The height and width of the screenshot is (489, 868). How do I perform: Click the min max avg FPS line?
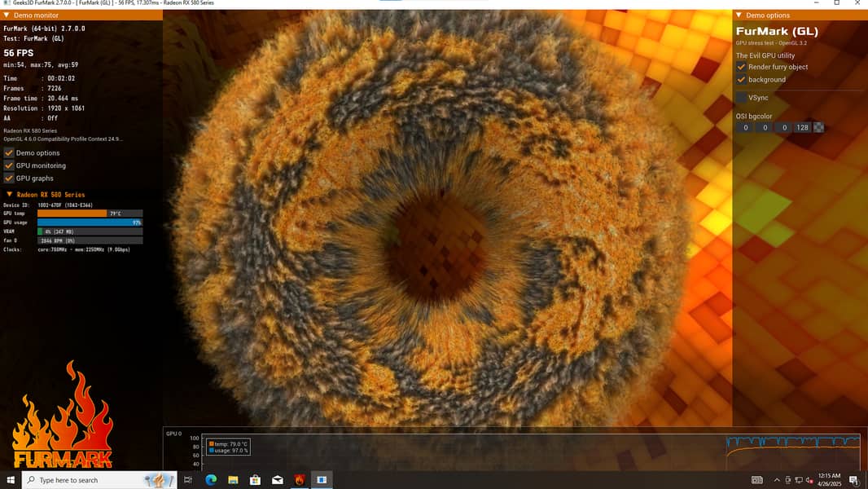[41, 65]
